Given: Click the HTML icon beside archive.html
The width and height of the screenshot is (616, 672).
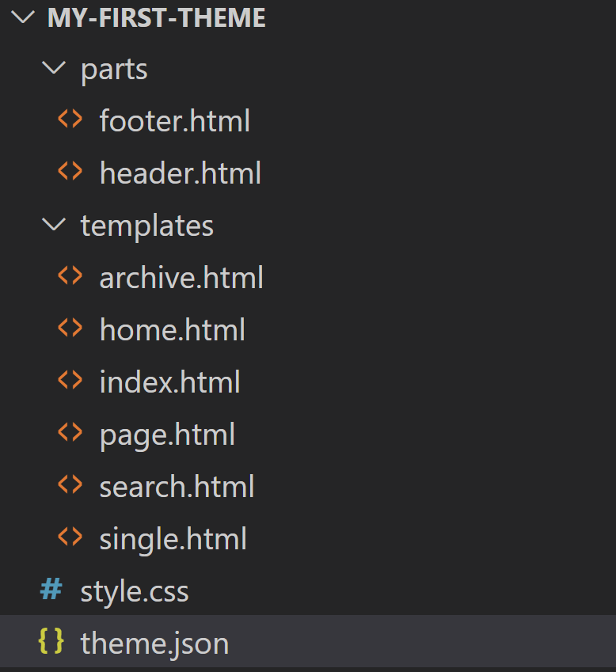Looking at the screenshot, I should coord(70,275).
